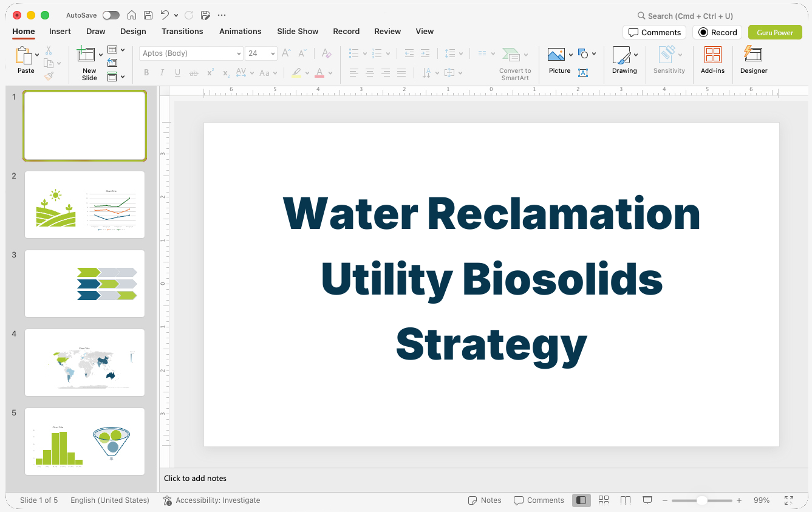Open the Animations tab
The image size is (812, 512).
point(240,31)
